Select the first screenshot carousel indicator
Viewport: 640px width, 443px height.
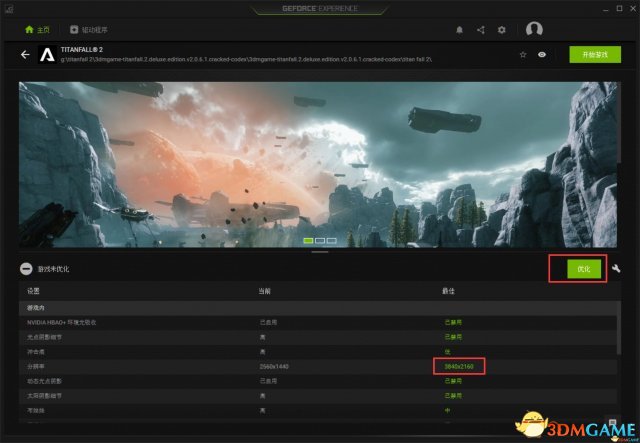[308, 241]
